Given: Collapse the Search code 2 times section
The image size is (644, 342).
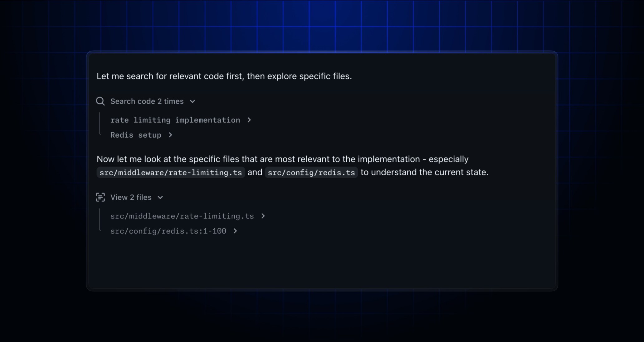Looking at the screenshot, I should 193,101.
